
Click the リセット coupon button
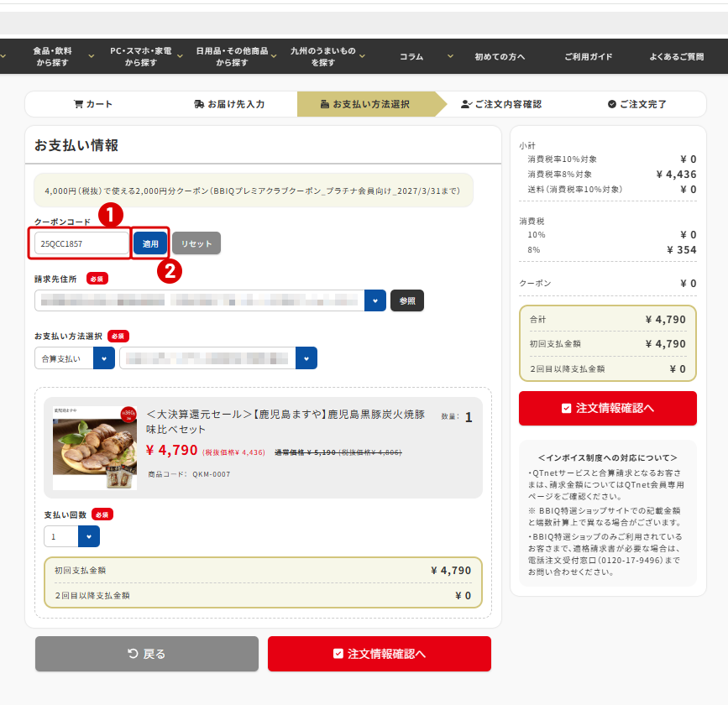[196, 243]
